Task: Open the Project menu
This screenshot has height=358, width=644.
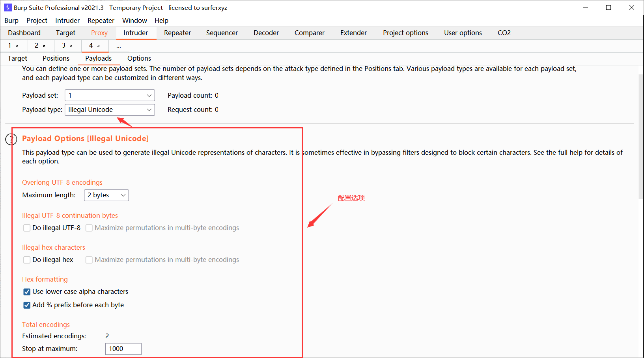Action: 37,20
